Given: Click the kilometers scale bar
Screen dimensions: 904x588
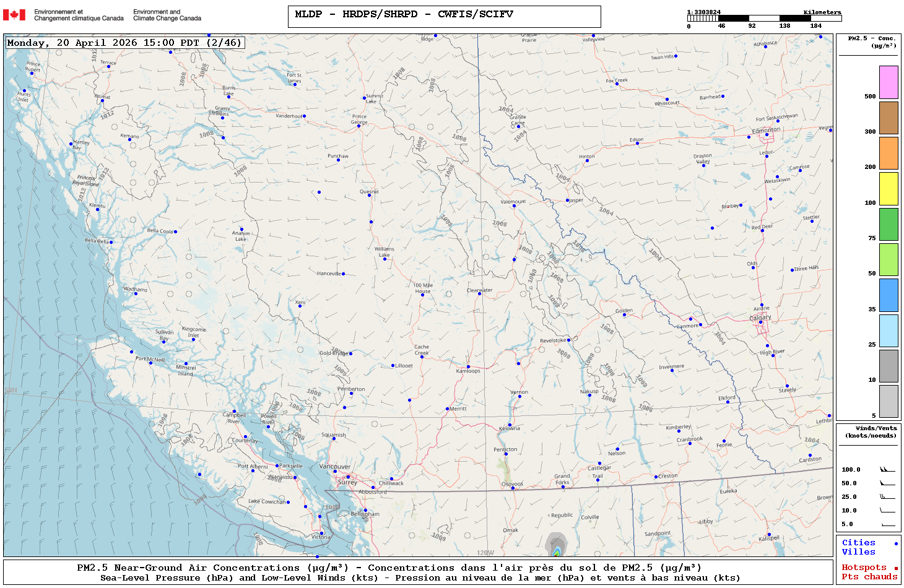Looking at the screenshot, I should (764, 19).
